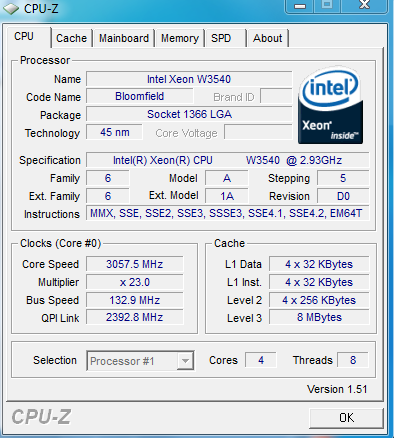The image size is (394, 438).
Task: Click the Level 3 value 8 MBytes
Action: [319, 317]
